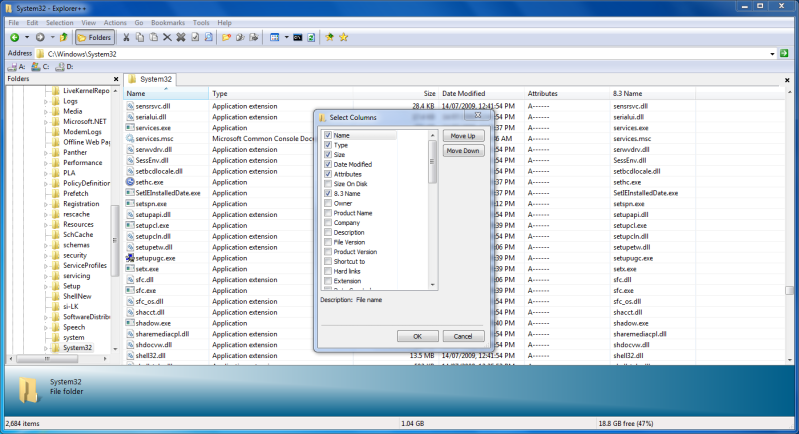Click the green Back navigation arrow
The height and width of the screenshot is (434, 799).
(14, 37)
